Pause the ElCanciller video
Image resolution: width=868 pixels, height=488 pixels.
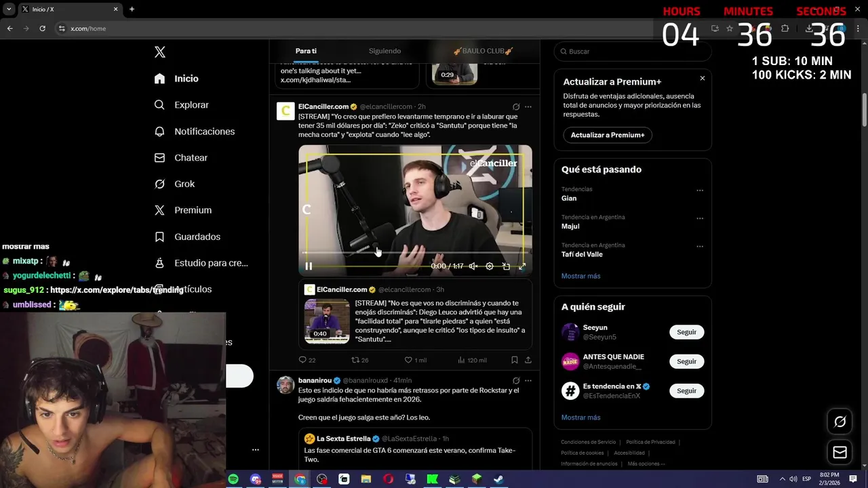click(x=309, y=266)
